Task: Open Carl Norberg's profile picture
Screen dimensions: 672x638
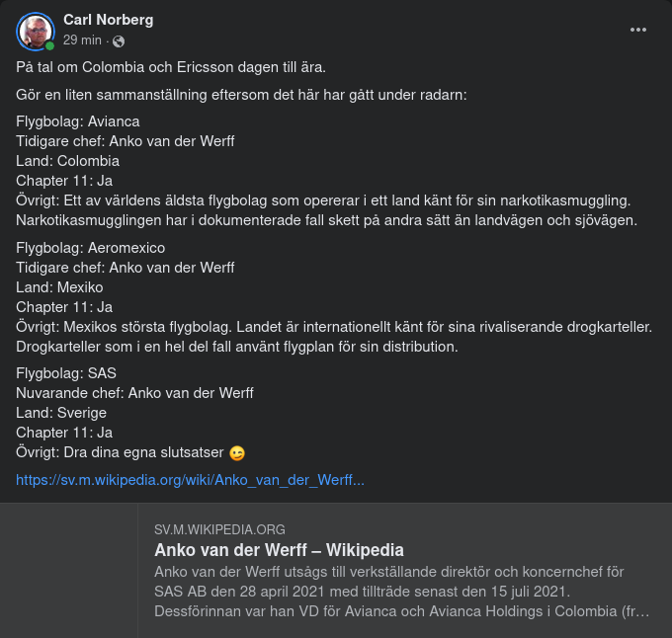Action: (35, 31)
